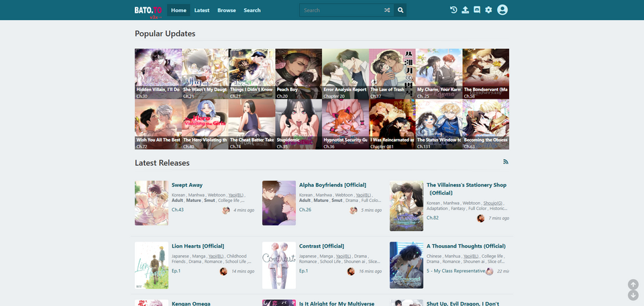Click uploader avatar beside Contrast Ep.1
The image size is (644, 306).
click(351, 272)
